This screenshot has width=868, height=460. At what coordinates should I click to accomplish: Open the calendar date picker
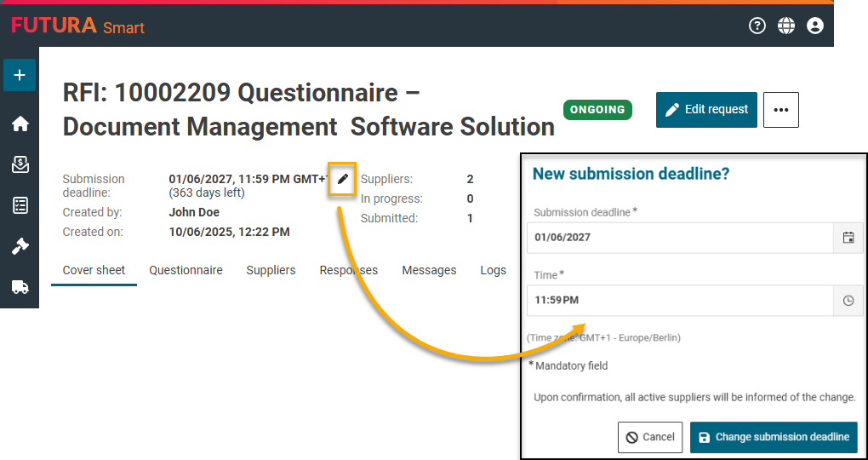(848, 238)
